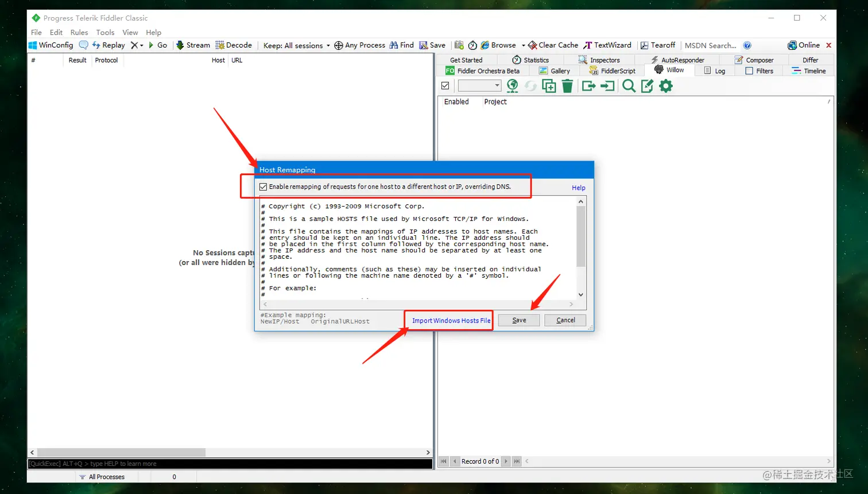This screenshot has width=868, height=494.
Task: Click Save in Host Remapping dialog
Action: (519, 320)
